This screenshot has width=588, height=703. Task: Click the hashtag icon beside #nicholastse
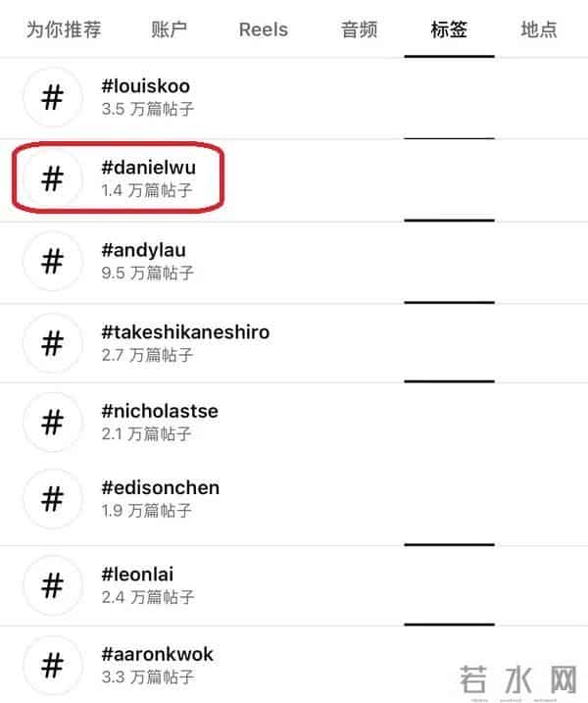pos(52,423)
